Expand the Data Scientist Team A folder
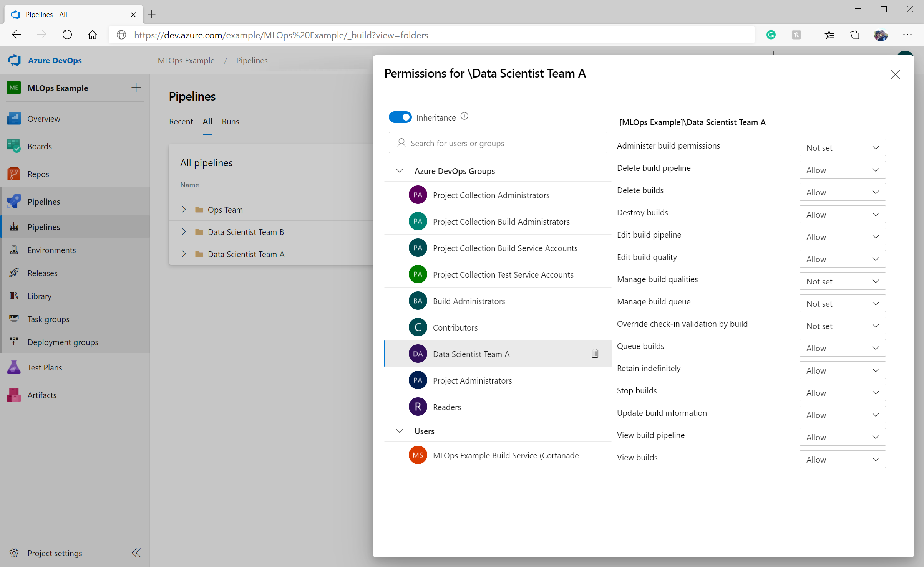 tap(184, 254)
